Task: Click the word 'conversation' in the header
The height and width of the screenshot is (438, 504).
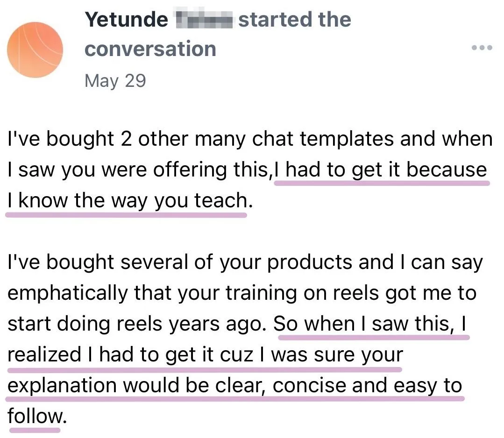Action: pyautogui.click(x=150, y=49)
